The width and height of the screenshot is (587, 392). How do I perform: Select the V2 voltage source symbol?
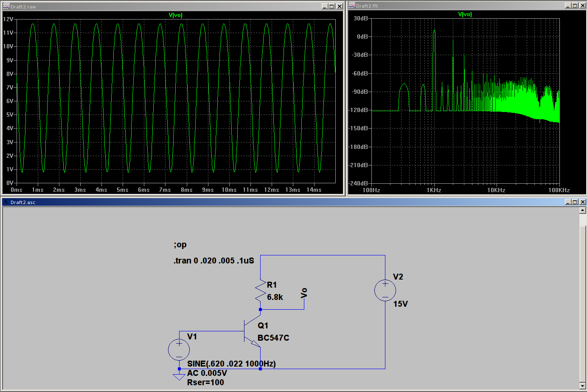click(385, 291)
